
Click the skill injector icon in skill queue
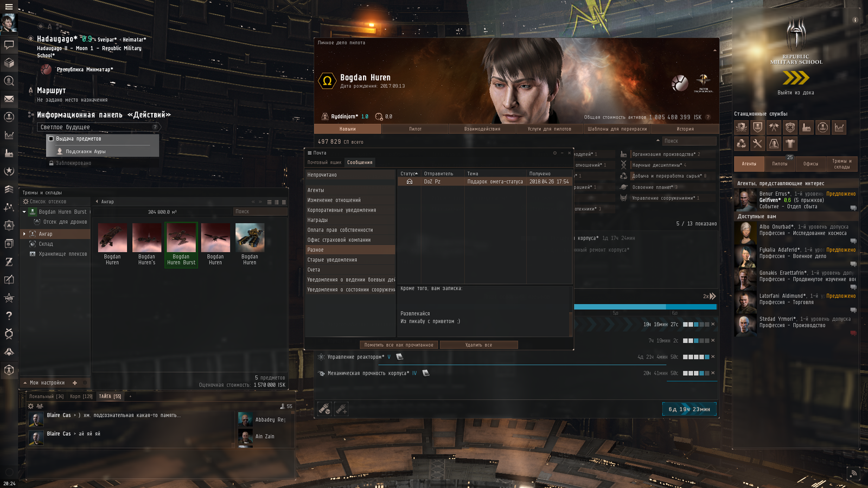click(324, 409)
